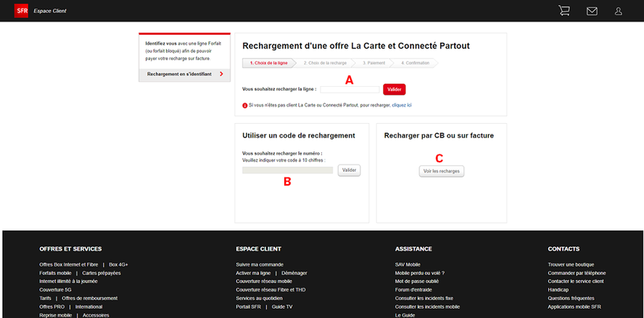Open 'Tarifs' footer link
The image size is (644, 318).
click(45, 298)
